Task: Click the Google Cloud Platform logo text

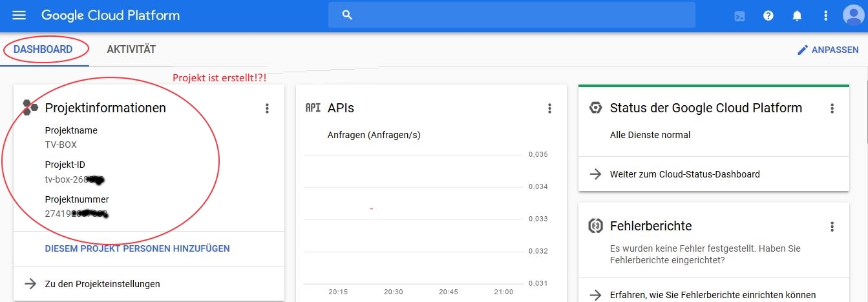Action: (111, 15)
